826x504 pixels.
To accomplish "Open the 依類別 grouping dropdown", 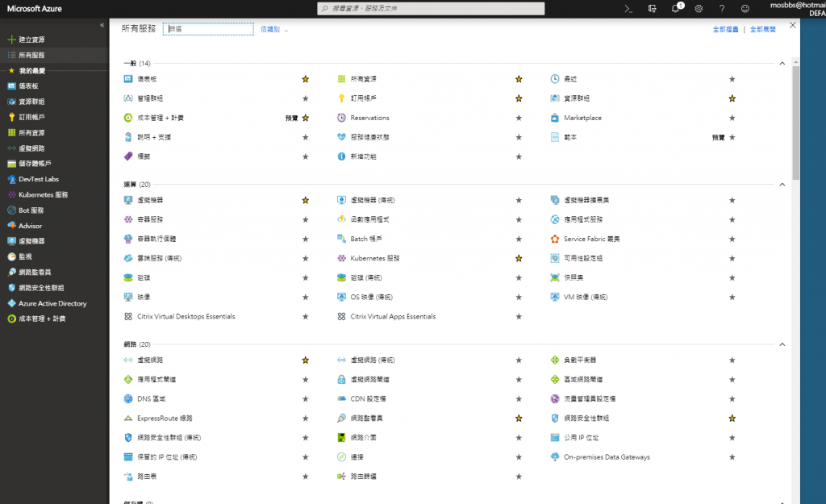I will pos(274,30).
